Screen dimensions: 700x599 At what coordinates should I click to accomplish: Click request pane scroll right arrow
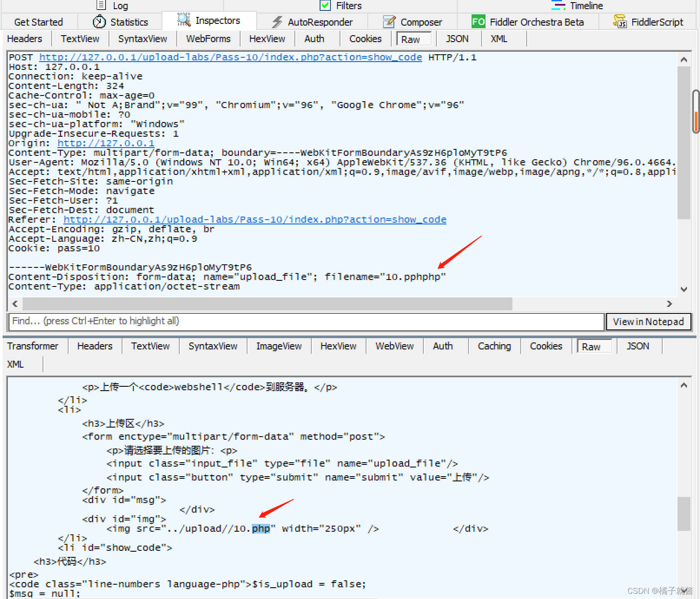click(669, 304)
